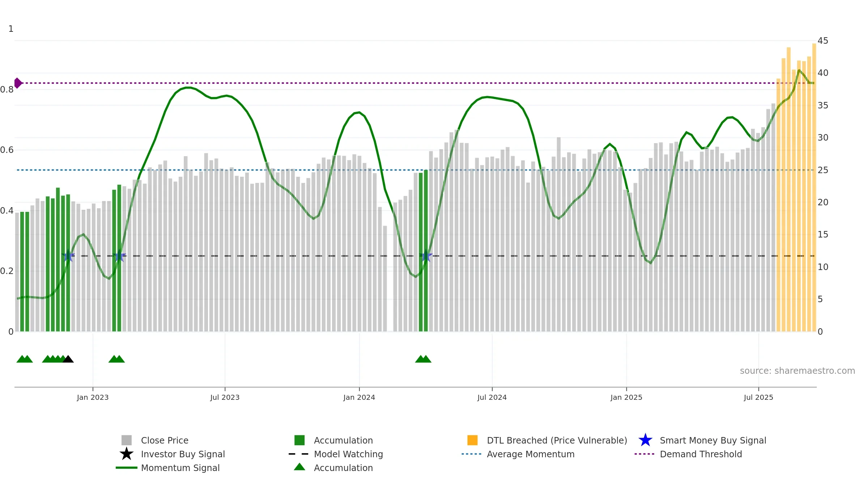Click the Jan 2023 axis label
The width and height of the screenshot is (868, 488).
[93, 398]
